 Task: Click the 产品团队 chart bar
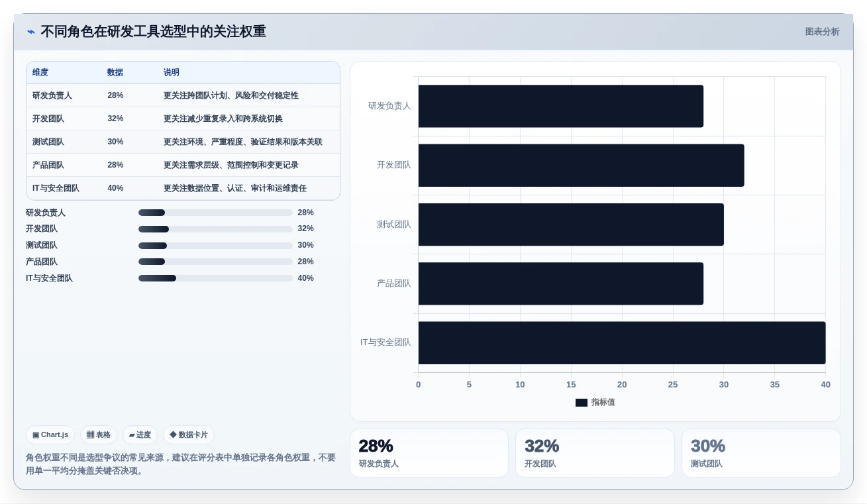560,283
